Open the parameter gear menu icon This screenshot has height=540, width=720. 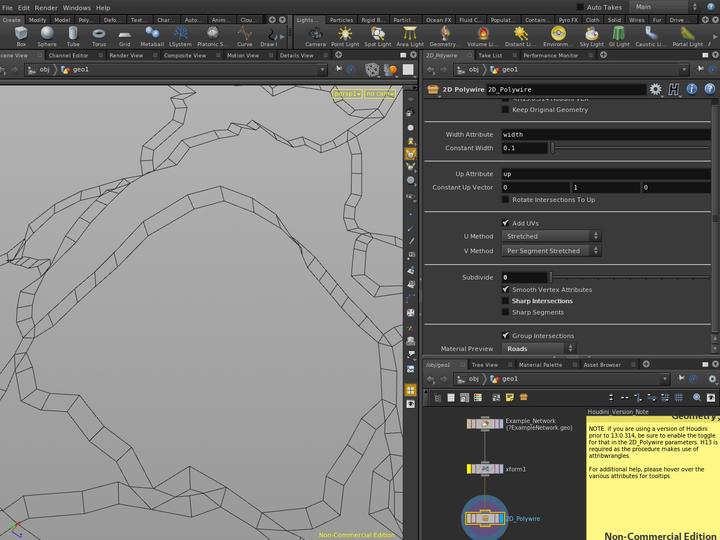point(655,89)
